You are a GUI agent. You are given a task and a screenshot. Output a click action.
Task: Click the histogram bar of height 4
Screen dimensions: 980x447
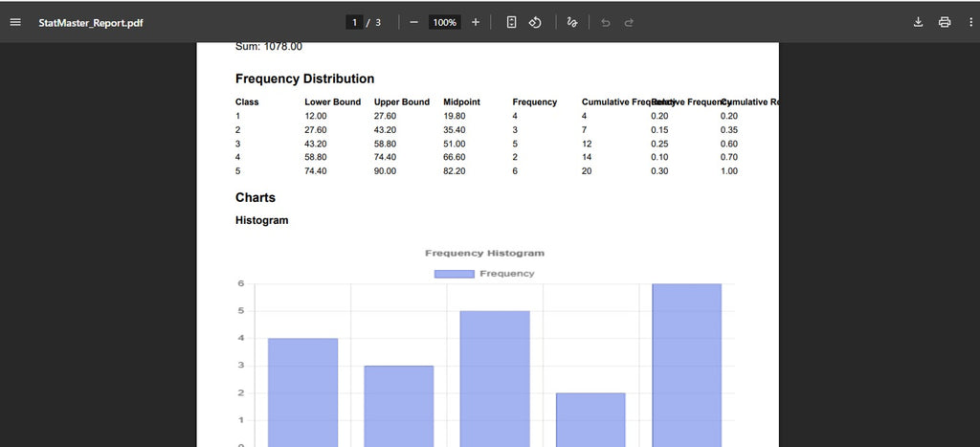pyautogui.click(x=303, y=392)
